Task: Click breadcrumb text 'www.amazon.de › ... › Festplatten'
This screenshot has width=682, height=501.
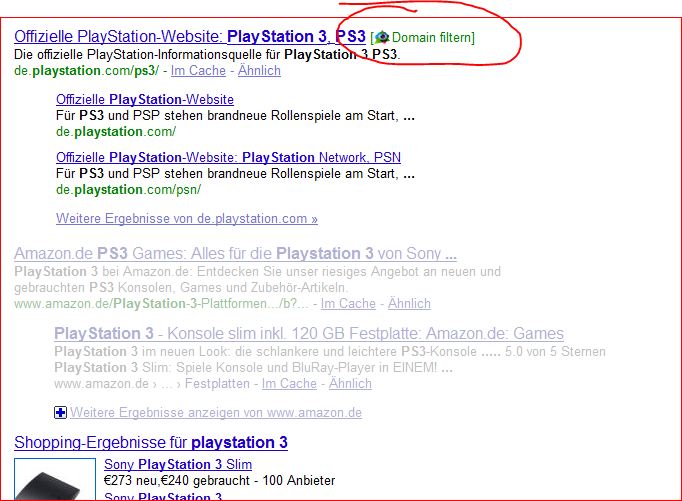Action: pos(152,384)
